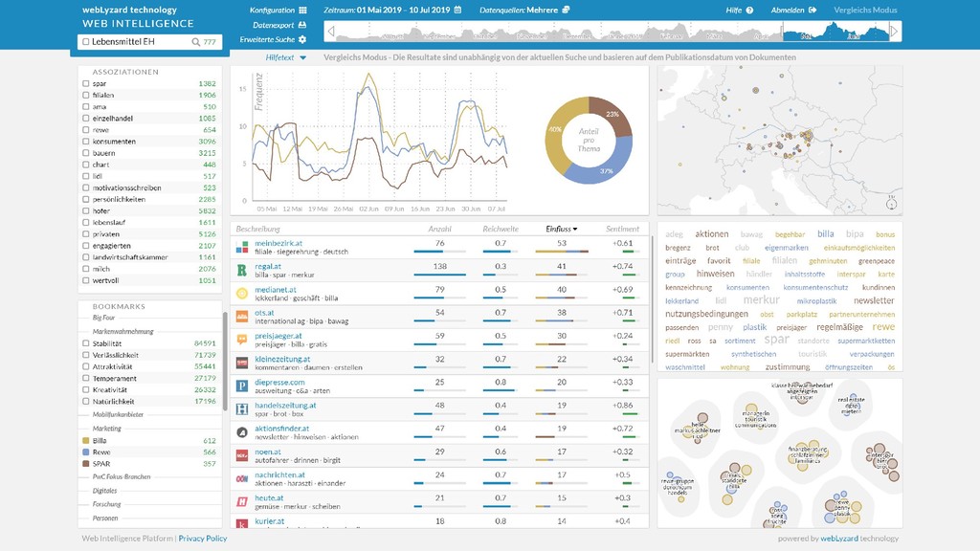Open the handelszeitung.at source link
Viewport: 980px width, 551px height.
(x=285, y=406)
